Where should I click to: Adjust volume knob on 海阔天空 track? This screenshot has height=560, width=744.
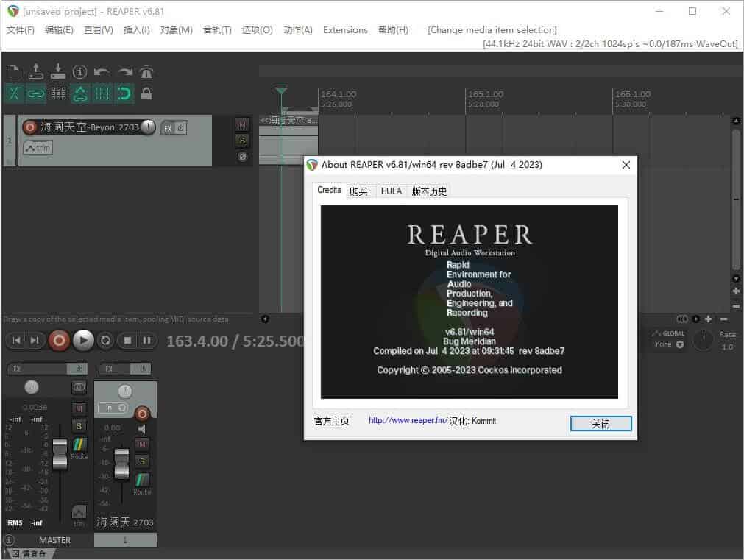tap(148, 127)
